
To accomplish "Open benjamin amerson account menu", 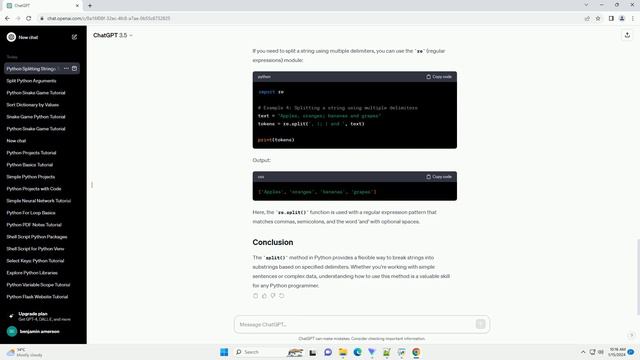I will 43,331.
